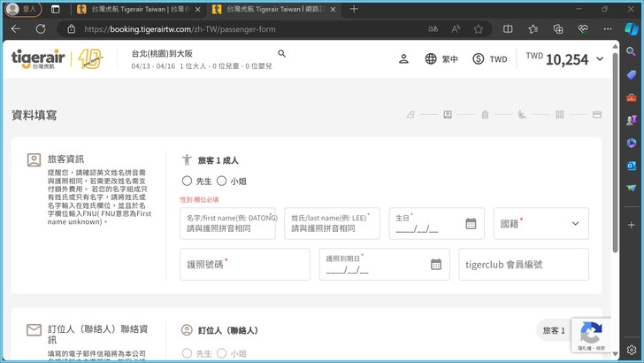Viewport: 644px width, 363px height.
Task: Open passport expiry date calendar icon
Action: pyautogui.click(x=436, y=264)
